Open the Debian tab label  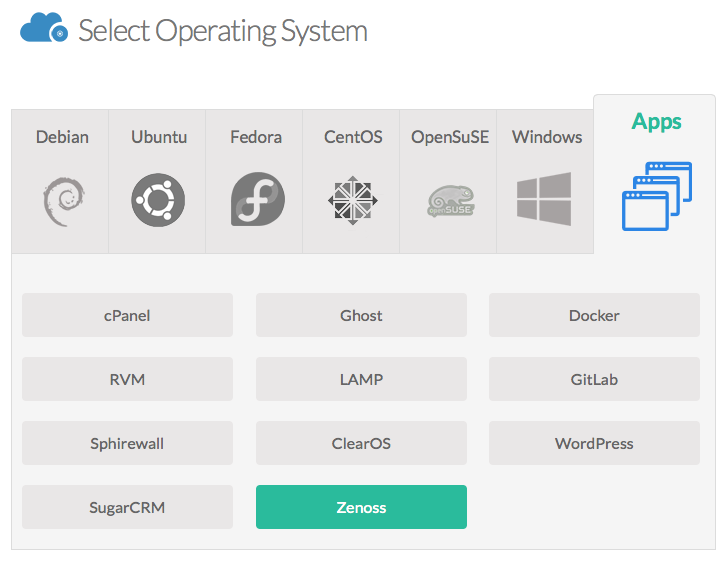62,137
